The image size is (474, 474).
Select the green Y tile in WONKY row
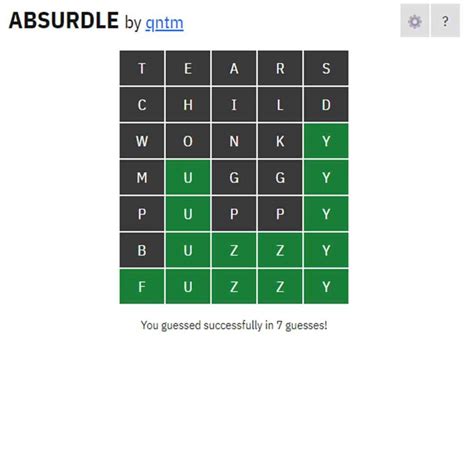coord(326,141)
